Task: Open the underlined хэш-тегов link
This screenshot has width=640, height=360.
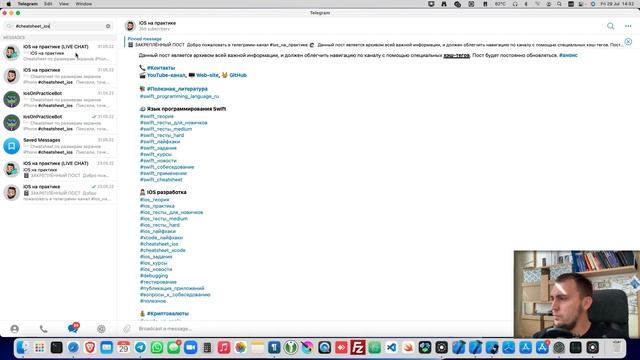Action: pos(456,55)
